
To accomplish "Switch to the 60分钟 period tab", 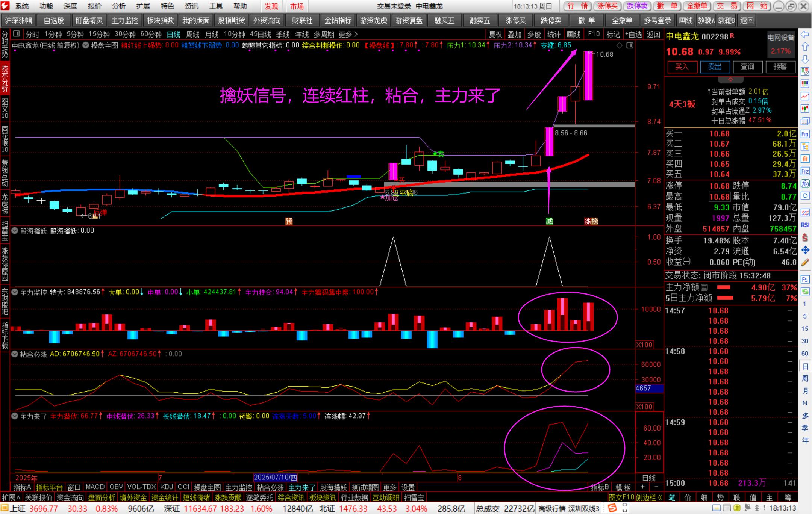I will (151, 34).
